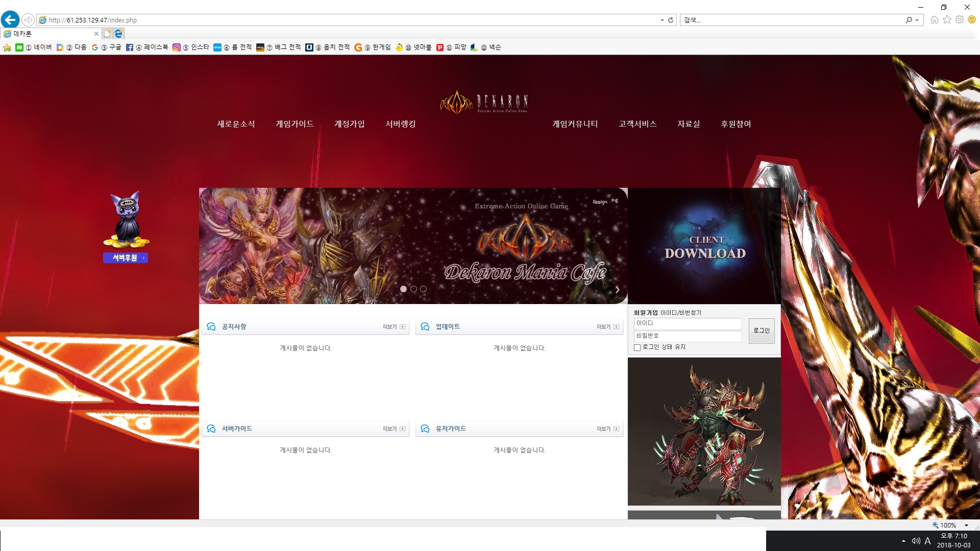
Task: Select the third banner slide dot
Action: click(423, 289)
